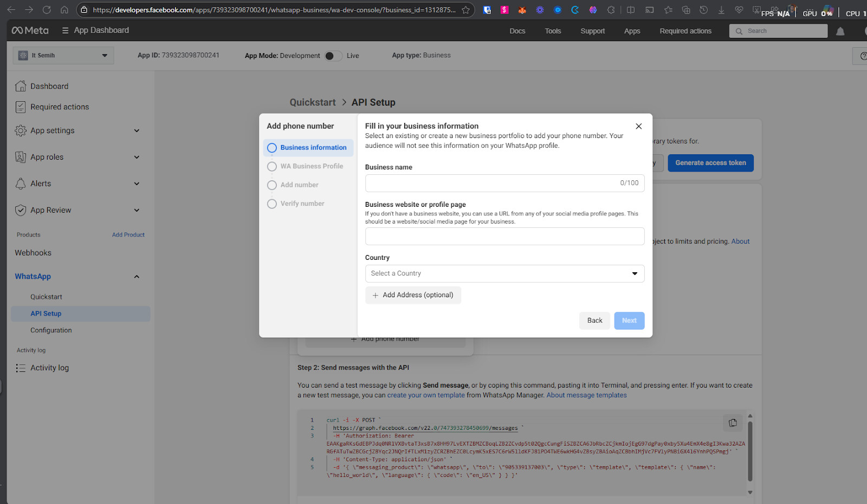867x504 pixels.
Task: Open the split screen icon in browser toolbar
Action: (631, 10)
